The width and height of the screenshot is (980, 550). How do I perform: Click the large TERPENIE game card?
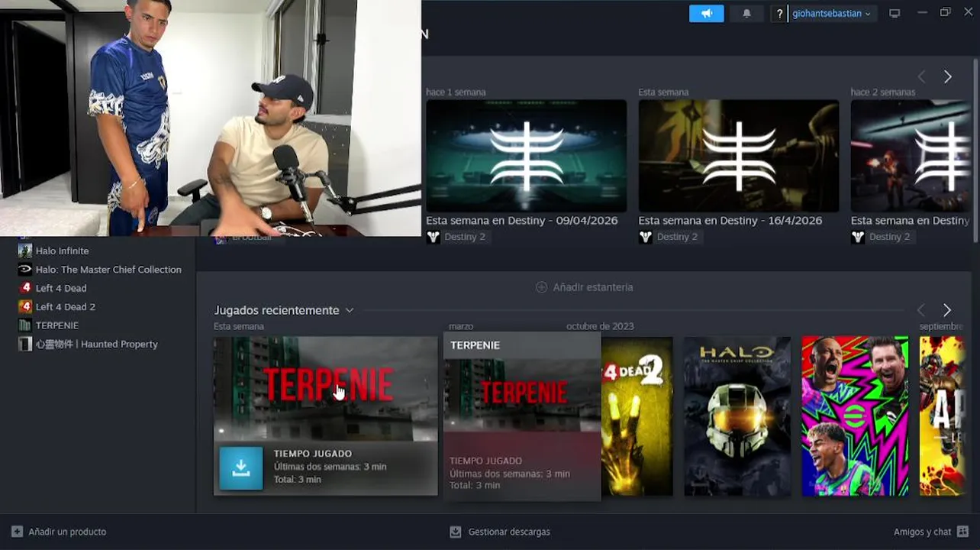tap(325, 416)
